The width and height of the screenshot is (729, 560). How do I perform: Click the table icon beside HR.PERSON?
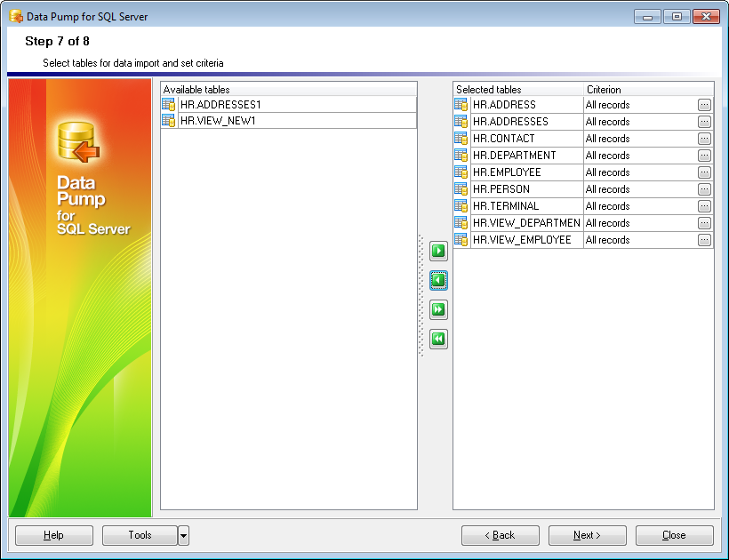pos(461,188)
